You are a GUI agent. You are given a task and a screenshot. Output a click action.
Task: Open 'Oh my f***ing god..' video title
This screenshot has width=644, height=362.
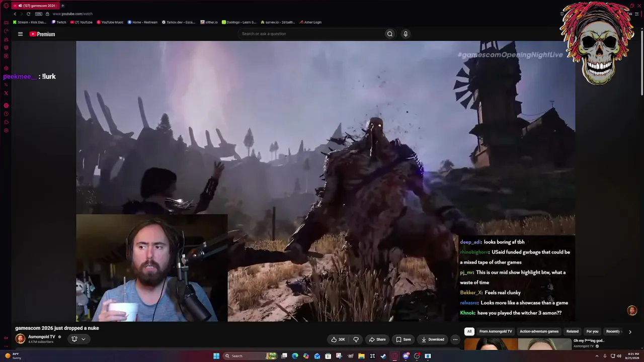[589, 340]
